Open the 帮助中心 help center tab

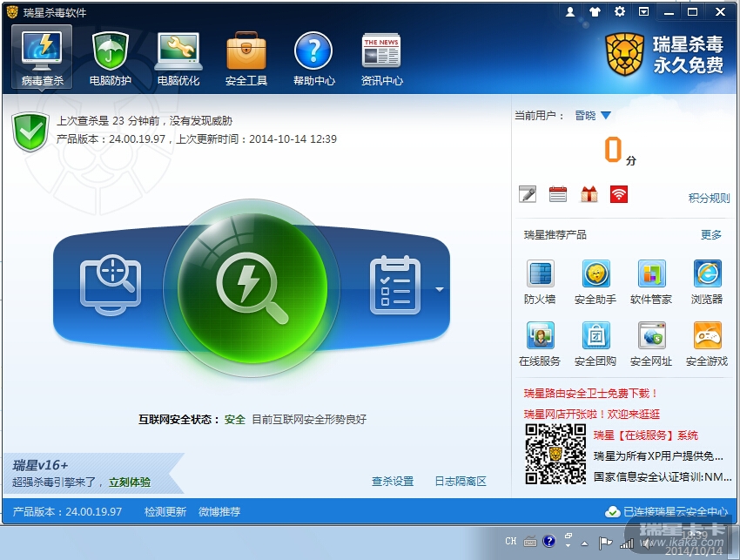[x=313, y=57]
